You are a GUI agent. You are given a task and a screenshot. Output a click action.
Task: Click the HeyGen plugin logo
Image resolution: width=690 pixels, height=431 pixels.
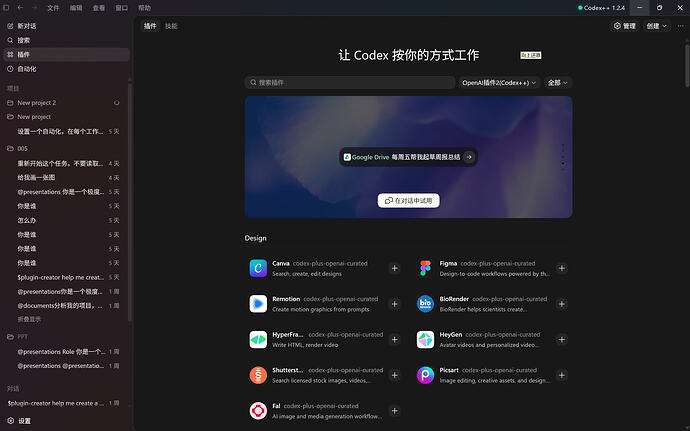[x=425, y=339]
